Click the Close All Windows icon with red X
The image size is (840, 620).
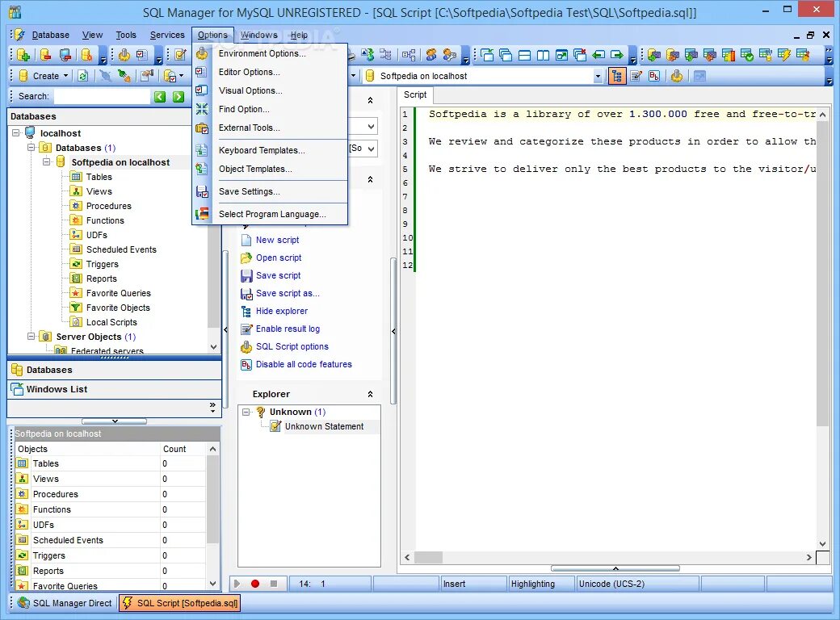click(x=580, y=55)
